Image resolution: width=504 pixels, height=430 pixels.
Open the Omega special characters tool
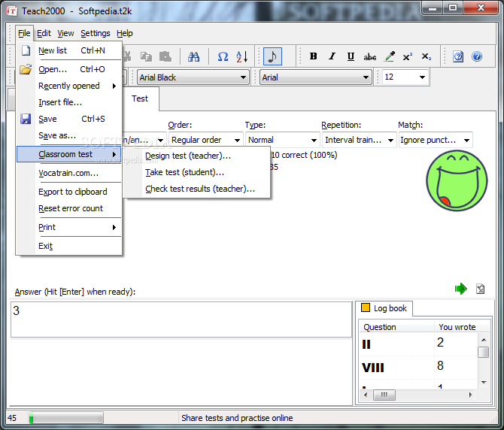click(x=223, y=57)
